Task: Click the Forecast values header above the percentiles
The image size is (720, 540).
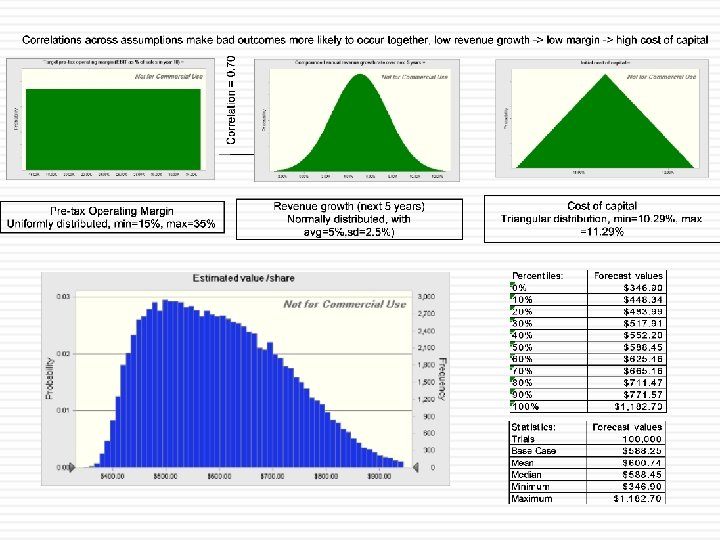Action: [x=628, y=276]
